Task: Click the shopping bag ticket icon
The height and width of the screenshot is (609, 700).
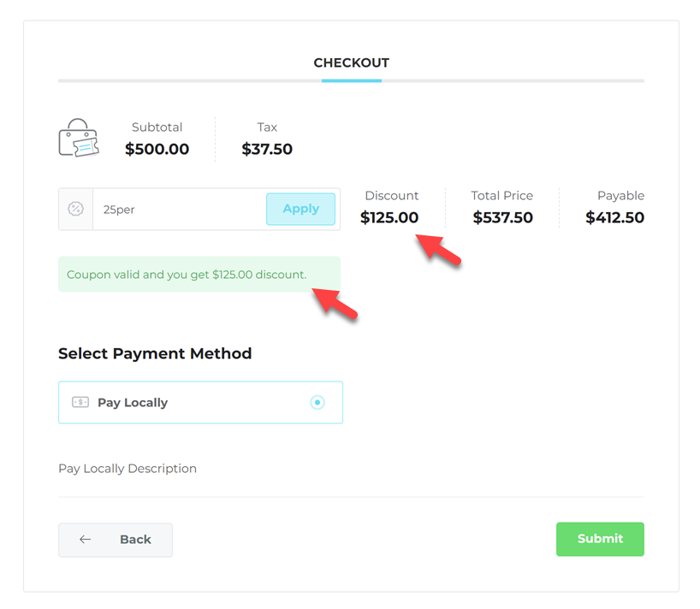Action: [x=79, y=138]
